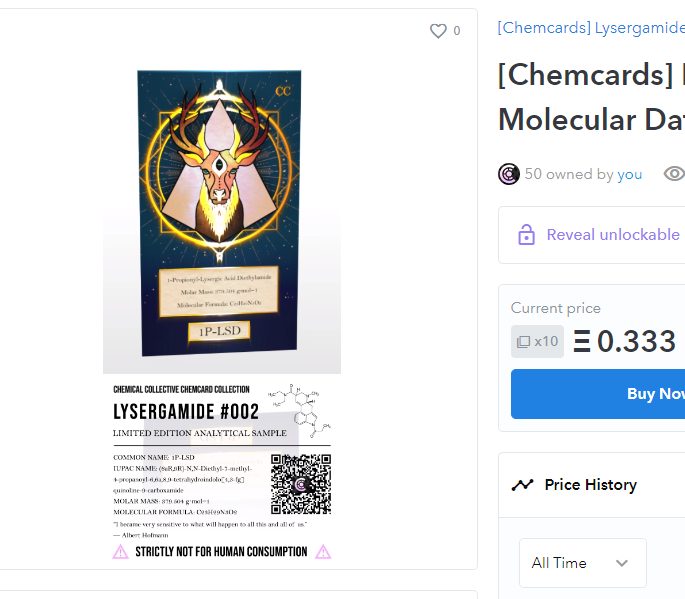Click the owner avatar icon
Viewport: 685px width, 599px height.
point(509,174)
